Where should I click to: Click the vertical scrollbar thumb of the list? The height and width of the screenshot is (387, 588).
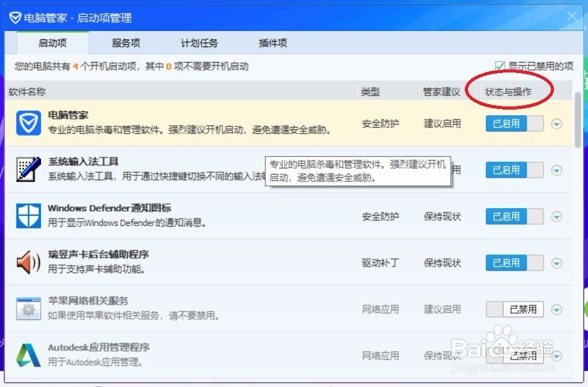coord(578,120)
